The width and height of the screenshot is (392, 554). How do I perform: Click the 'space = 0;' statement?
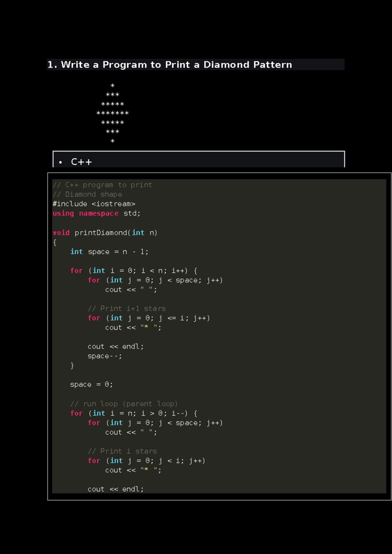[x=91, y=384]
